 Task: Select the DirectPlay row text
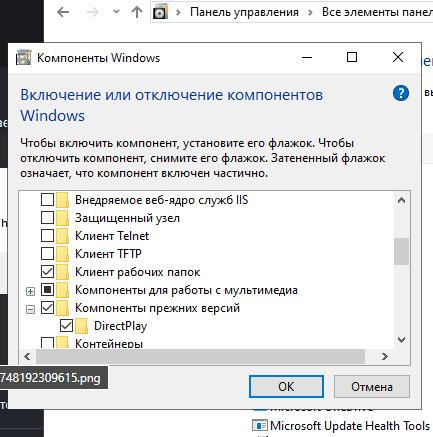click(121, 326)
